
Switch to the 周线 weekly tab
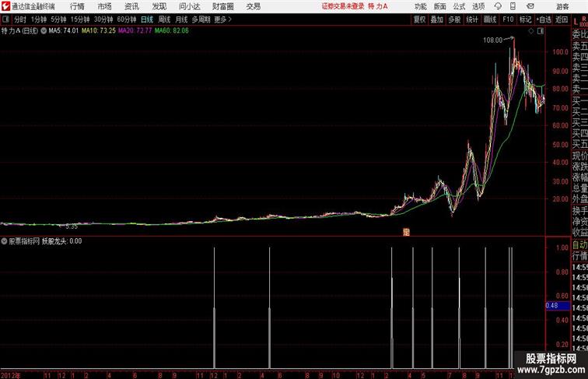pyautogui.click(x=164, y=19)
